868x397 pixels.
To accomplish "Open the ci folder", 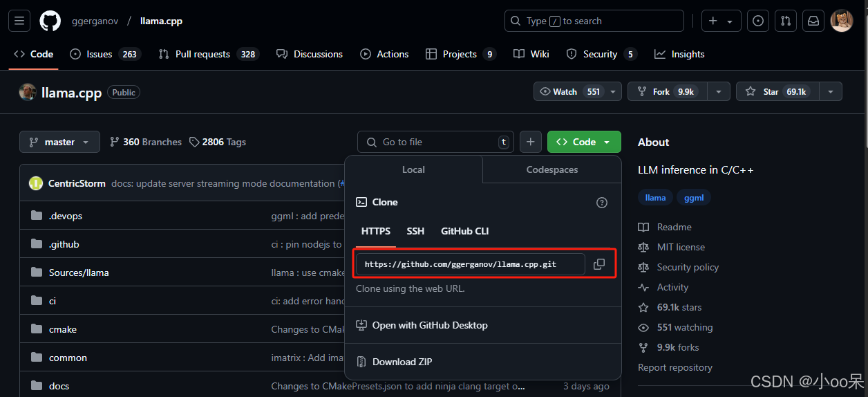I will (x=53, y=301).
